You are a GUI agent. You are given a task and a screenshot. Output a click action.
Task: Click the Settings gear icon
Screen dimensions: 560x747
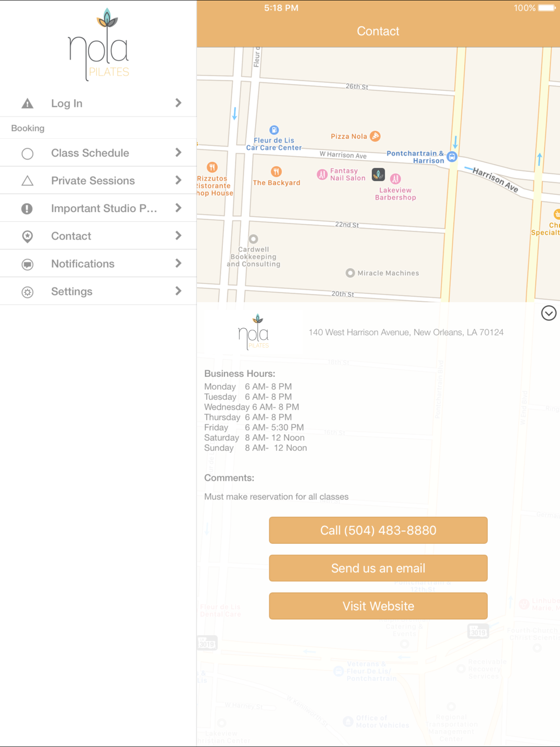coord(27,292)
